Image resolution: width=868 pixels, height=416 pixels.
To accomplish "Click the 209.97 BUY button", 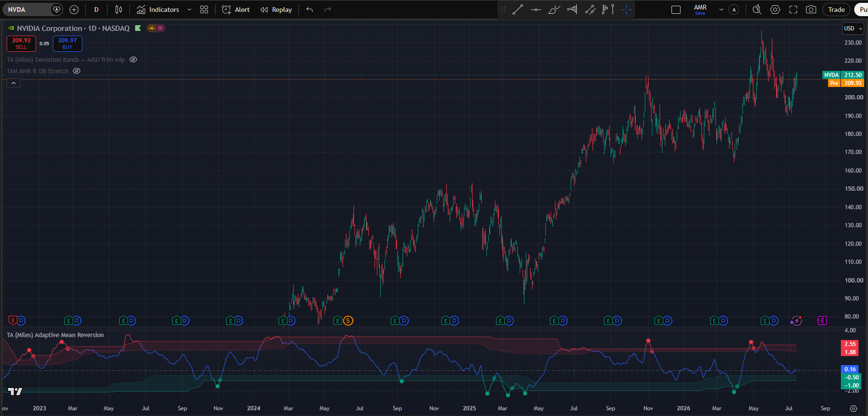I will [x=68, y=44].
